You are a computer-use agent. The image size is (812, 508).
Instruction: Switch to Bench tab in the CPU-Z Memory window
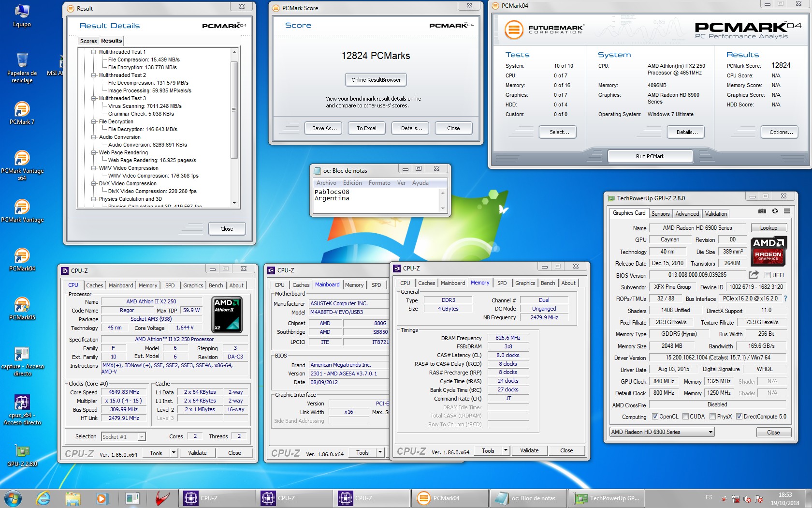coord(548,283)
